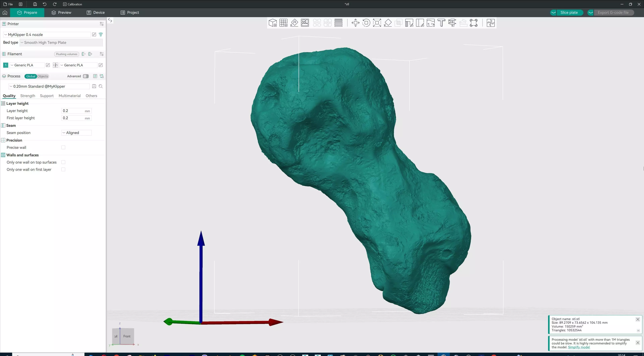
Task: Add one filament icon
Action: coord(90,54)
